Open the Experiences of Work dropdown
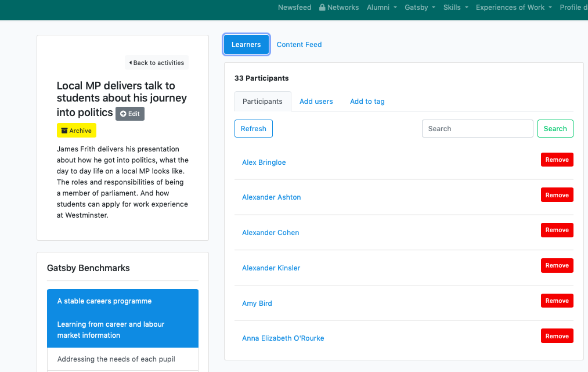 coord(514,8)
